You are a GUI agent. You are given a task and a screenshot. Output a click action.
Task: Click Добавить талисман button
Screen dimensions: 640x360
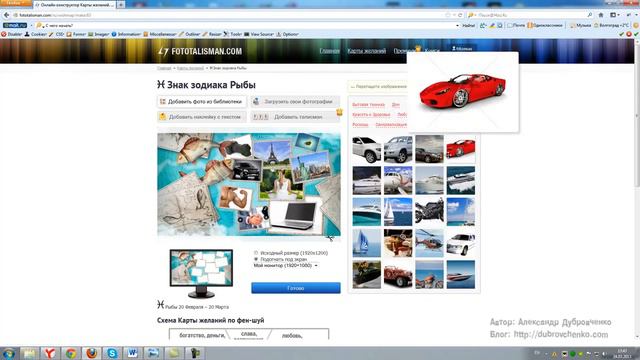pos(296,117)
